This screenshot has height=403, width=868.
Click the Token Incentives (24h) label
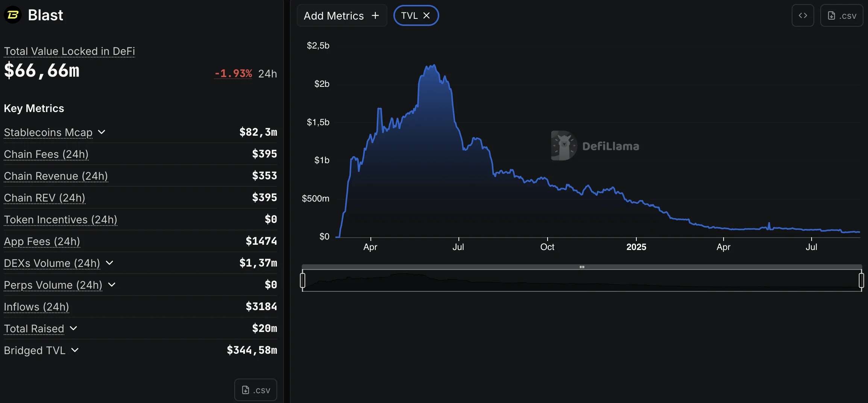[61, 220]
